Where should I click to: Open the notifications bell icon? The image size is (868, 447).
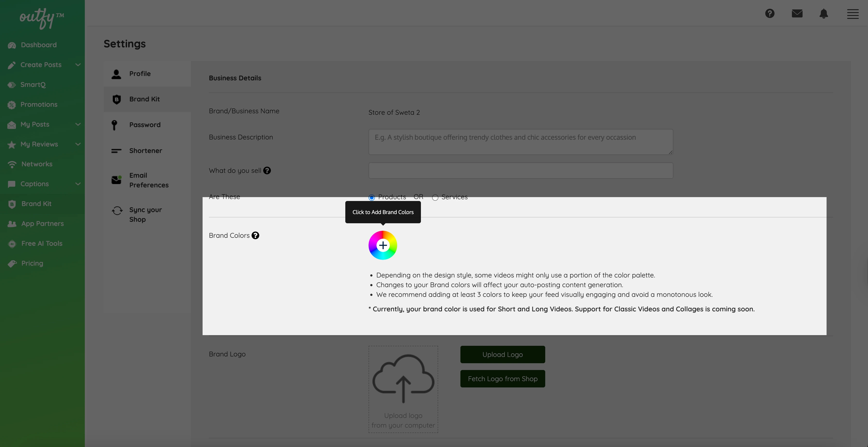tap(823, 14)
